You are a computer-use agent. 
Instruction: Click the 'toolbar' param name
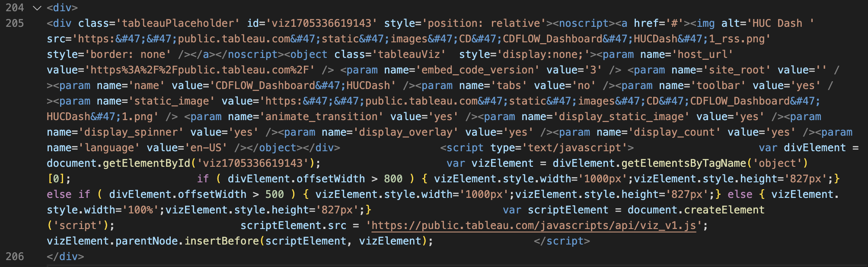(718, 86)
